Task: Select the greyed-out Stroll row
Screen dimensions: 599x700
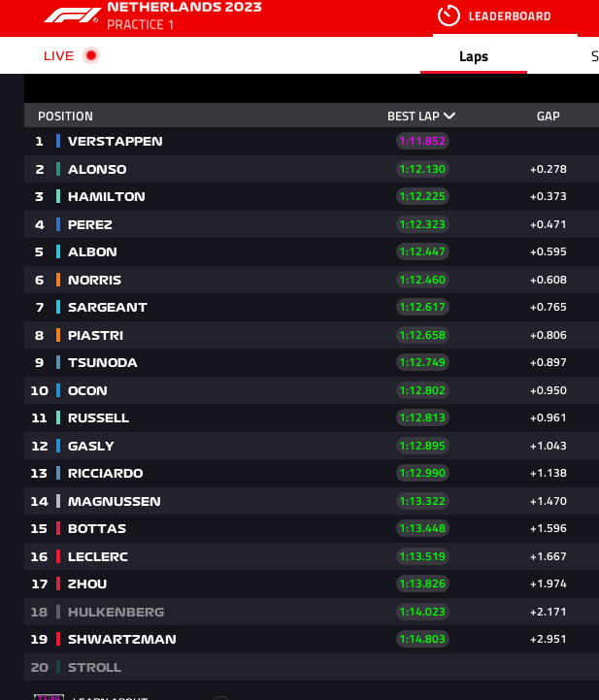Action: (312, 667)
